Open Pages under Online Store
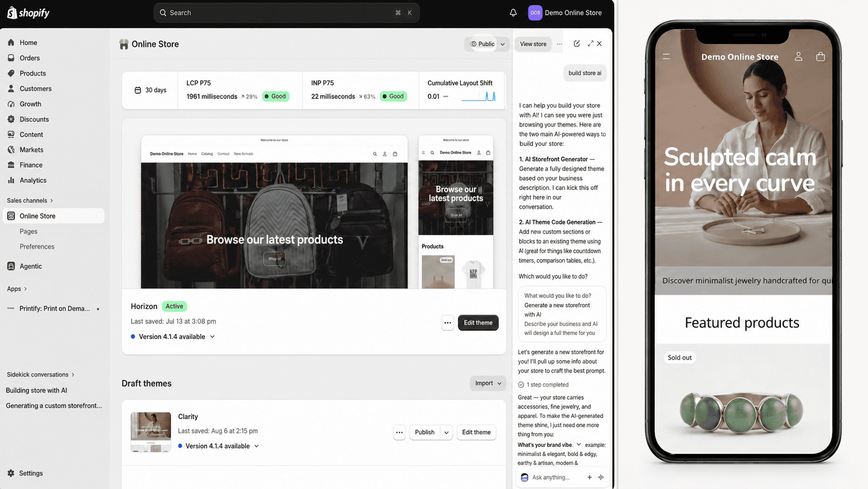This screenshot has width=868, height=489. (29, 231)
